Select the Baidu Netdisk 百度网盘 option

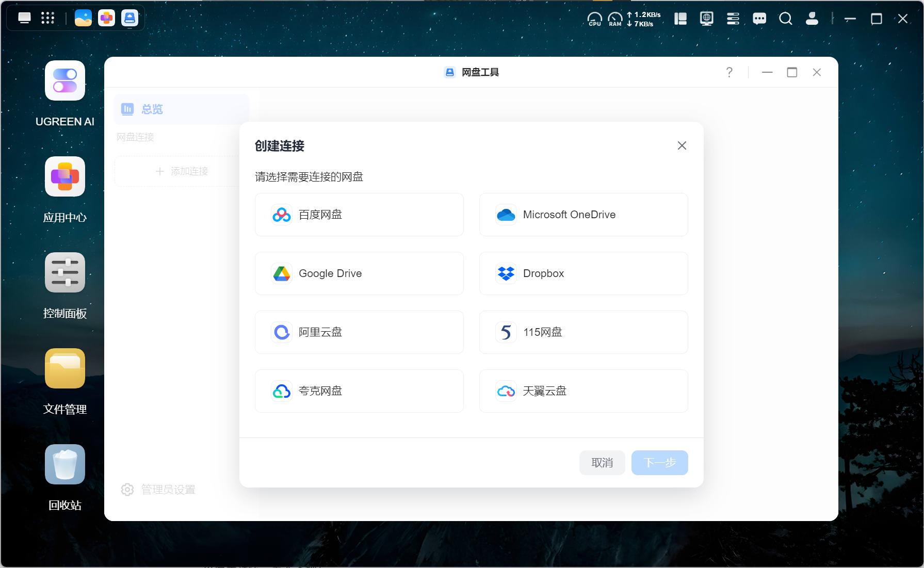coord(359,215)
